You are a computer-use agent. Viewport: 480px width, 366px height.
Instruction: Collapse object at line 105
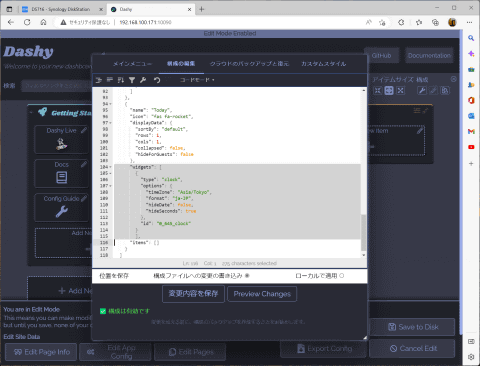pyautogui.click(x=111, y=173)
